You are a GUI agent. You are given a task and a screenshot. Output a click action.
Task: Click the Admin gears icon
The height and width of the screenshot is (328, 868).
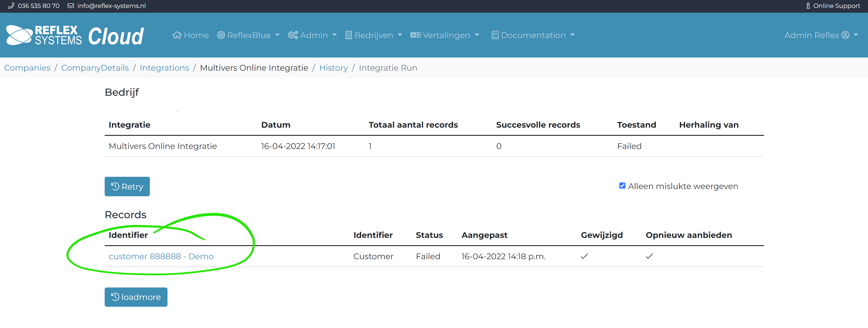(x=293, y=35)
